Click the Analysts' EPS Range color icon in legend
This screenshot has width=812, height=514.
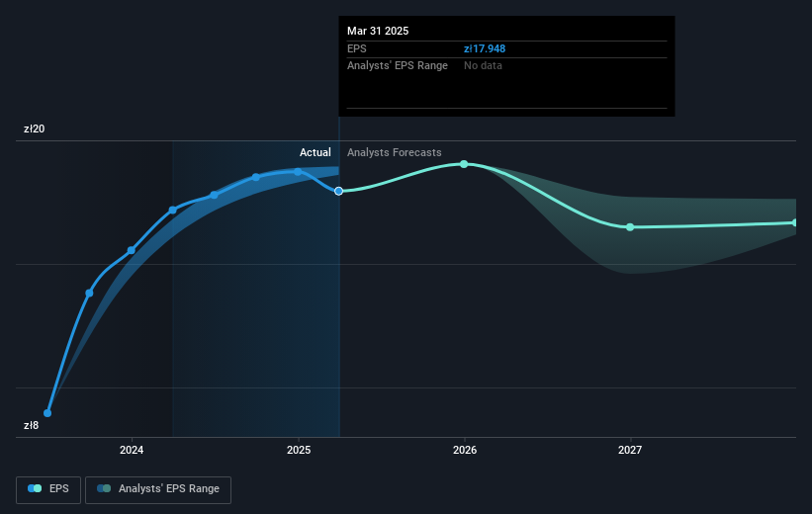(x=104, y=488)
